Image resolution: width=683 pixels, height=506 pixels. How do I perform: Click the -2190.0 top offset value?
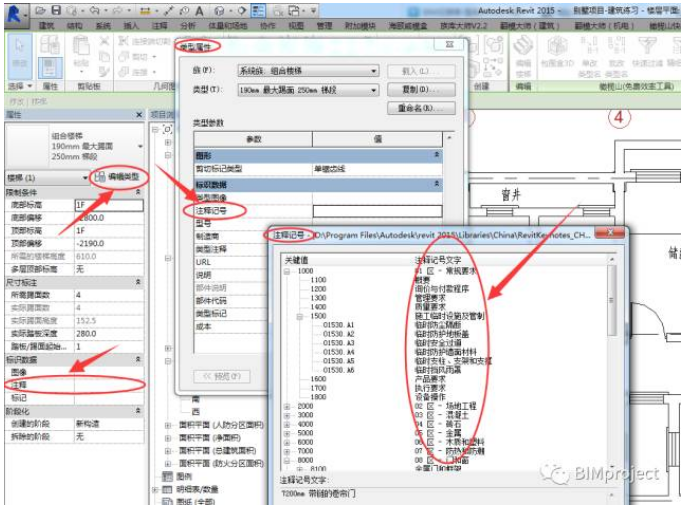coord(109,243)
